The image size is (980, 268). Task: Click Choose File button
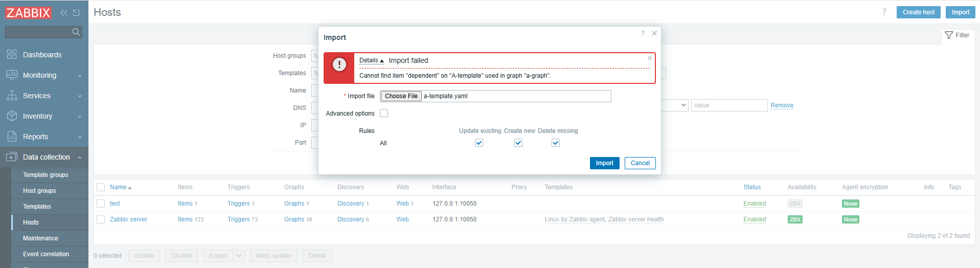coord(401,96)
